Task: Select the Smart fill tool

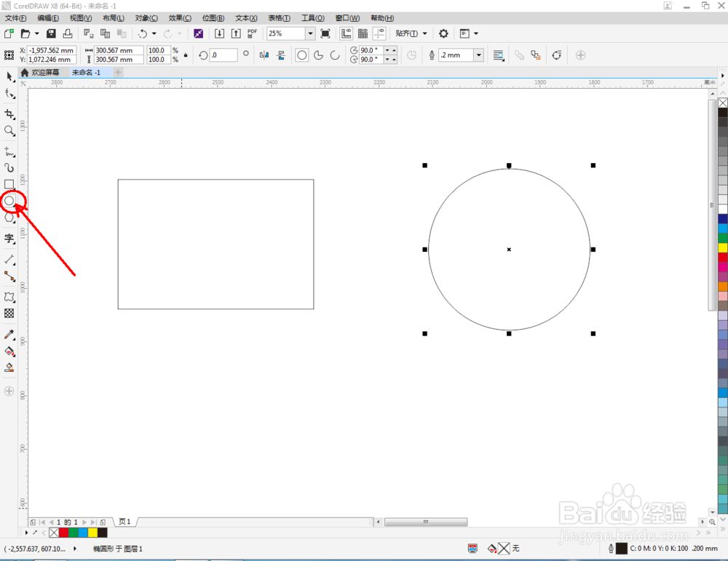Action: pyautogui.click(x=9, y=368)
